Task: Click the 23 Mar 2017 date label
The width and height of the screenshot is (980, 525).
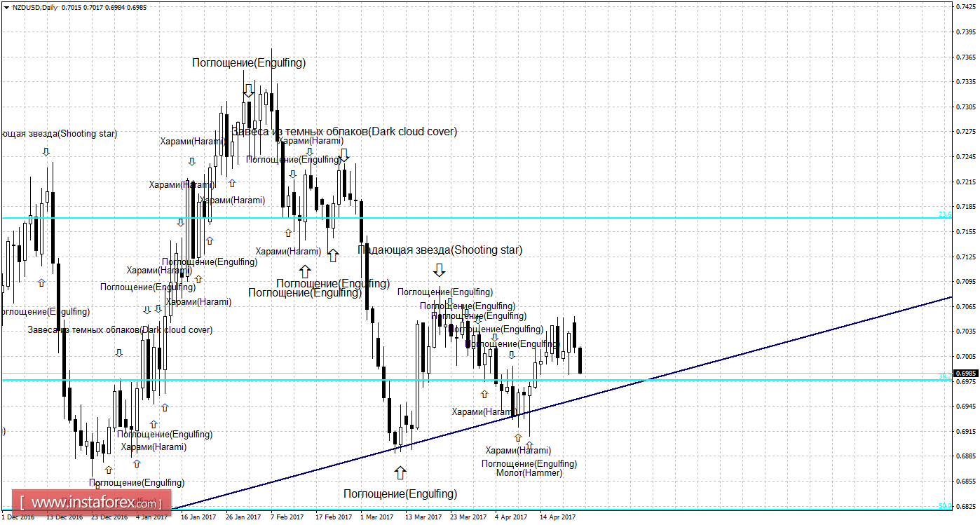Action: (x=468, y=517)
